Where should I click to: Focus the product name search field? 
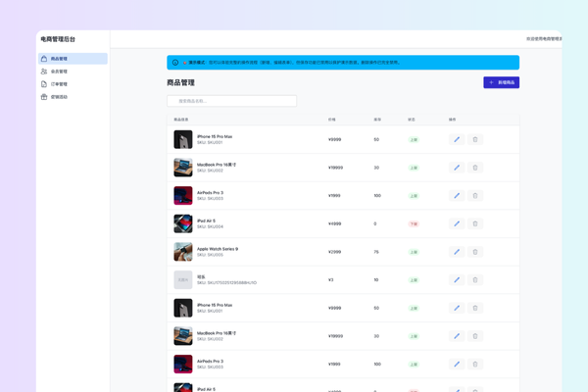tap(231, 101)
